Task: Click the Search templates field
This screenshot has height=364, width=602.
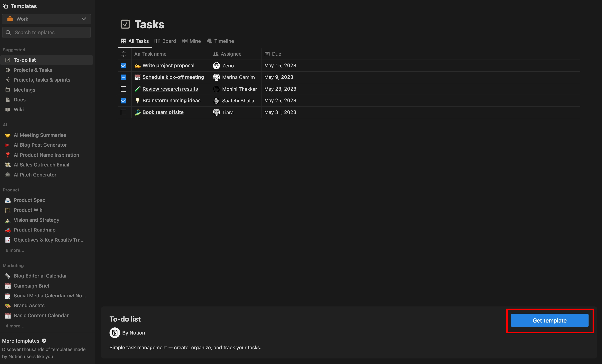Action: point(46,32)
